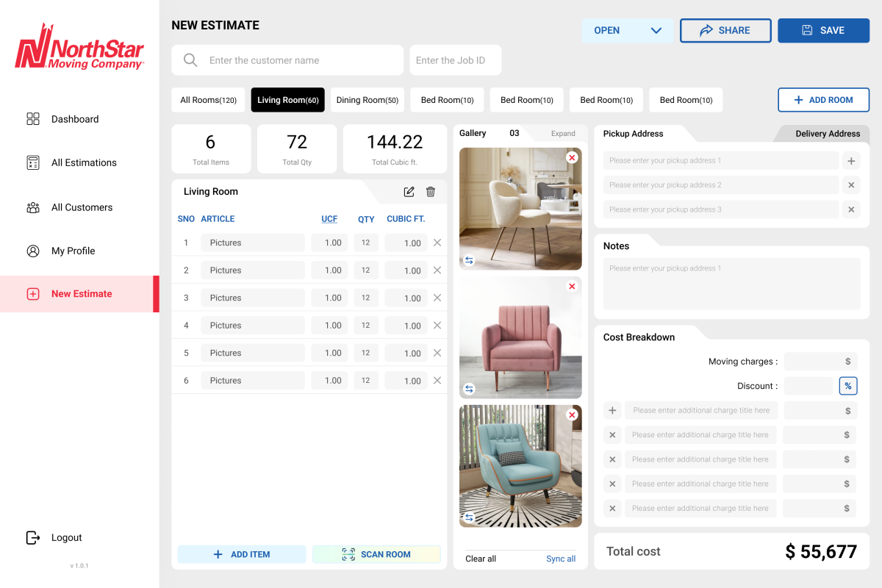Click the SCAN ROOM button

(376, 554)
